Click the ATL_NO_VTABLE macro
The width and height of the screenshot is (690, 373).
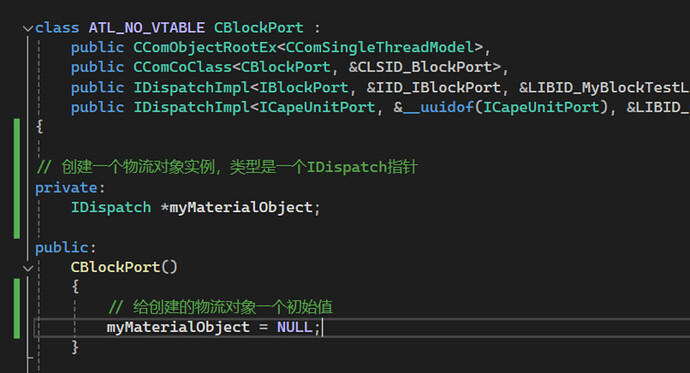point(147,28)
